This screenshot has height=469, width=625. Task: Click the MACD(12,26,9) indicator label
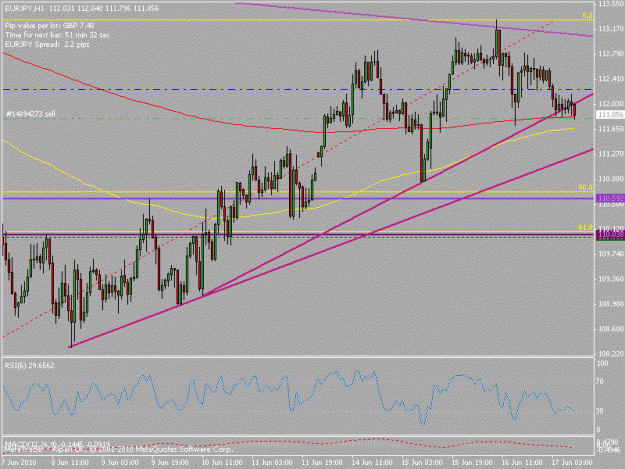coord(59,443)
